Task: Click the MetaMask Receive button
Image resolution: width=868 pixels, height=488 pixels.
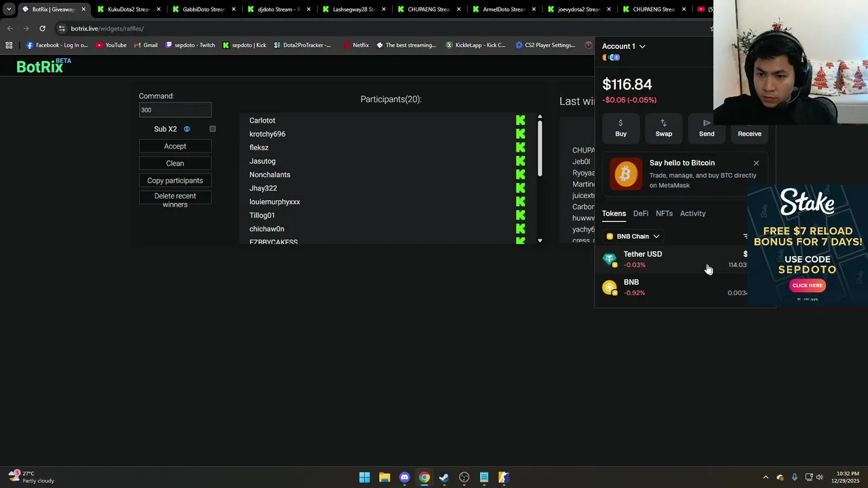Action: pos(749,127)
